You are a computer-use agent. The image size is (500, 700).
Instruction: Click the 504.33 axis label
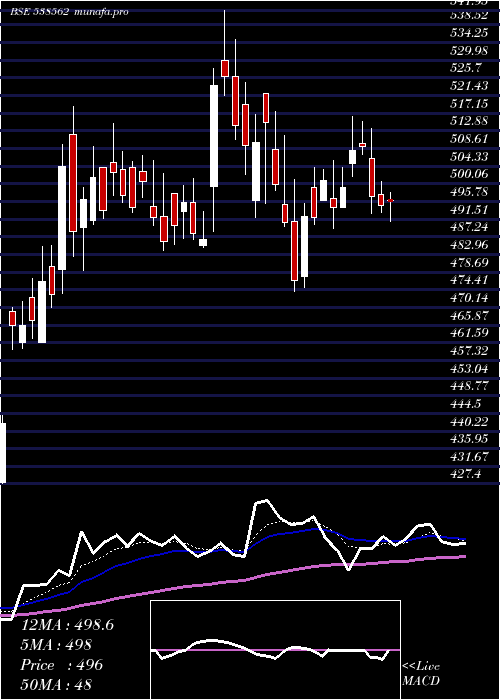[x=469, y=157]
